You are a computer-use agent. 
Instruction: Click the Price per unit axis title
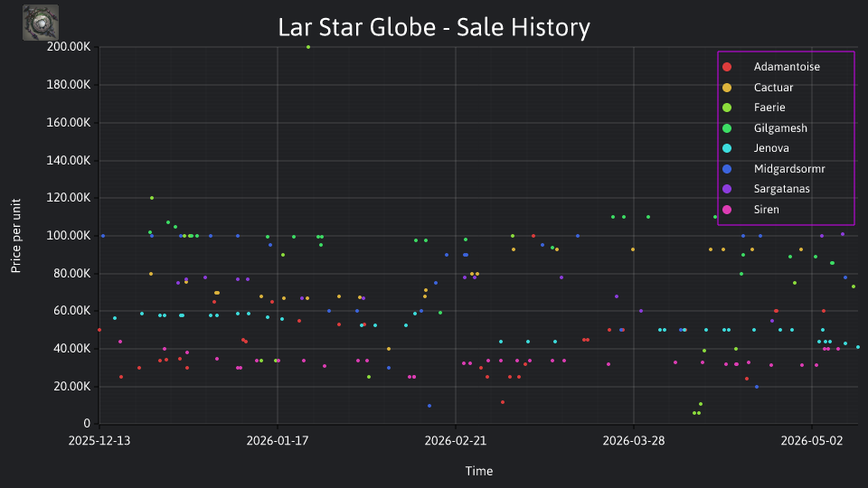15,236
